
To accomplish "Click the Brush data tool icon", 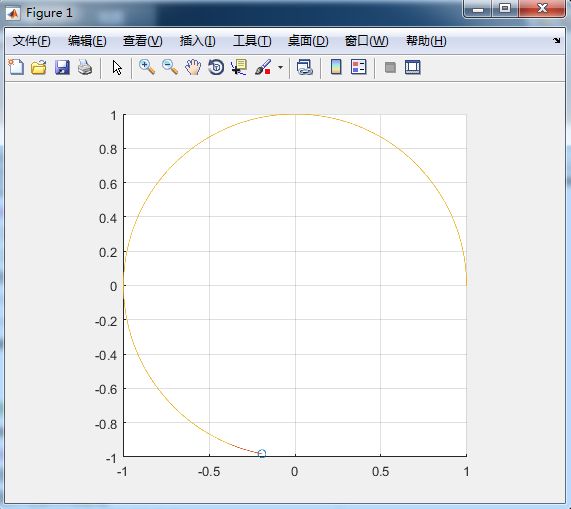I will click(x=263, y=67).
